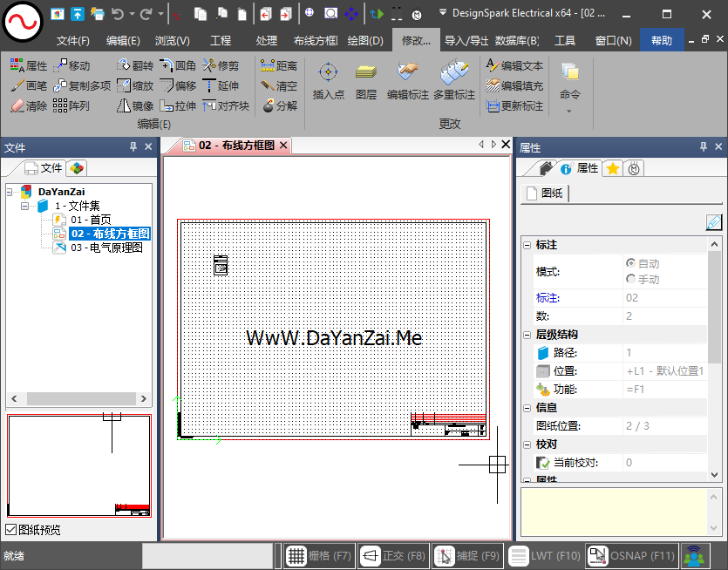Image resolution: width=728 pixels, height=570 pixels.
Task: Click 编辑标注 (Edit dimension) tool
Action: pos(408,81)
